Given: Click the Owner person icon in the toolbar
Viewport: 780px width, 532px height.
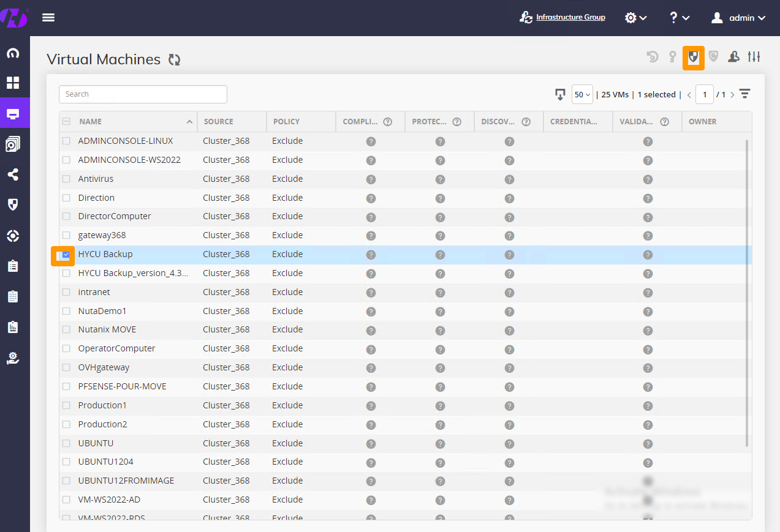Looking at the screenshot, I should (x=733, y=57).
